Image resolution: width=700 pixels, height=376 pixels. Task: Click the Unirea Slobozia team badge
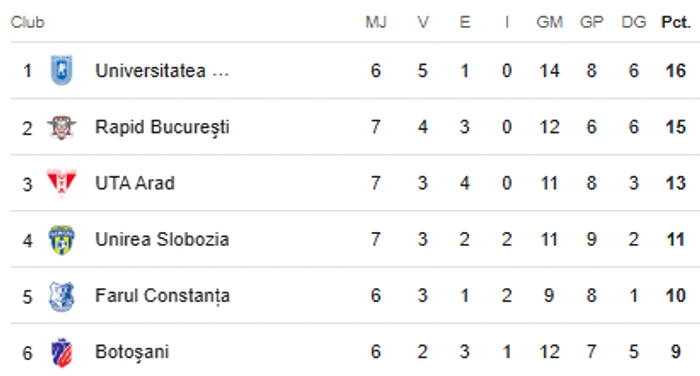(62, 240)
